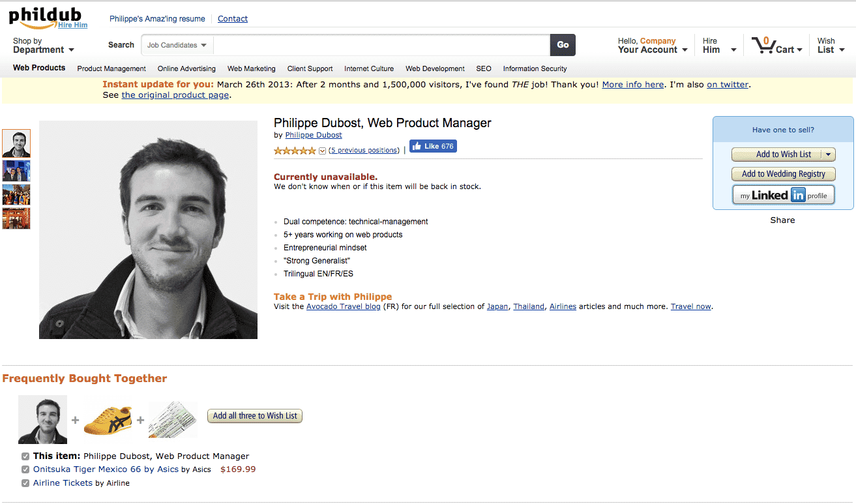The height and width of the screenshot is (504, 856).
Task: Visit the Avocado Travel blog link
Action: point(344,306)
